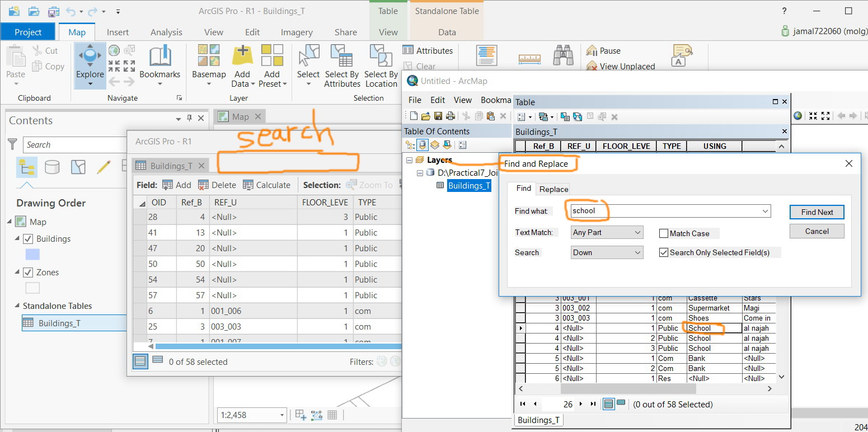Show selected records in ArcMap table window
868x432 pixels.
pos(621,404)
